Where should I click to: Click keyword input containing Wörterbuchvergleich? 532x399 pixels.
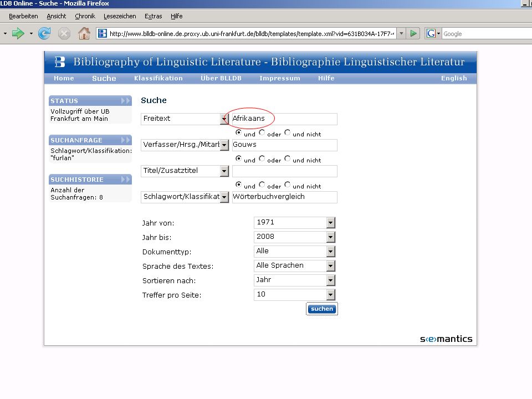pyautogui.click(x=285, y=197)
